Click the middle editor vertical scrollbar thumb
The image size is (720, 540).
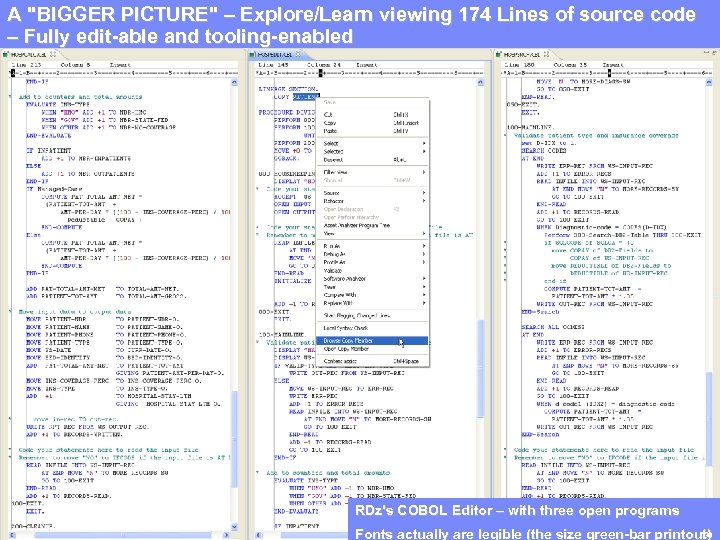pyautogui.click(x=481, y=367)
